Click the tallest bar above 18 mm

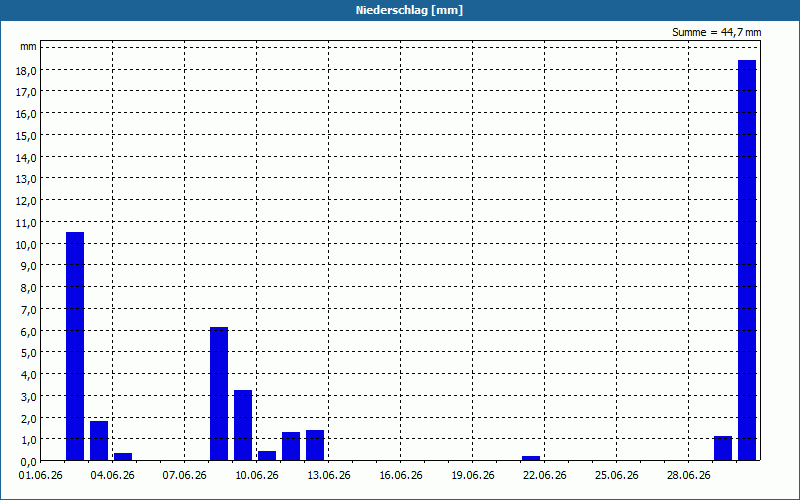pyautogui.click(x=747, y=260)
